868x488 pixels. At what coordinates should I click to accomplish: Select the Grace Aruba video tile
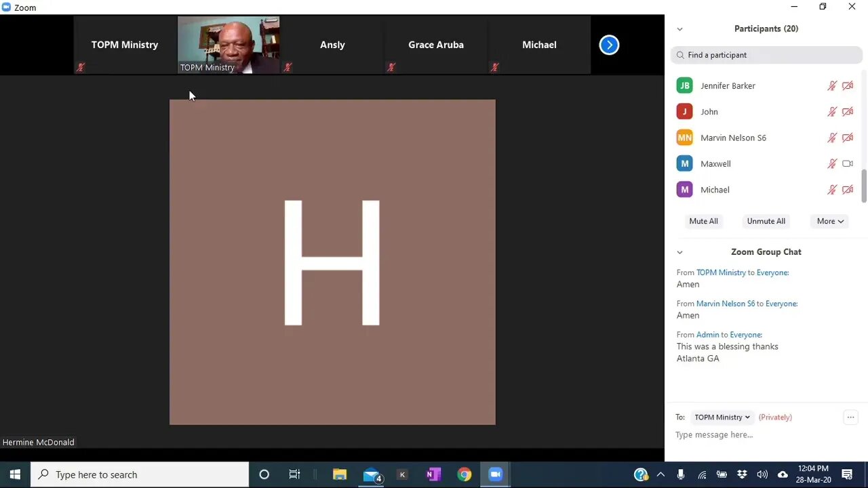[x=436, y=45]
